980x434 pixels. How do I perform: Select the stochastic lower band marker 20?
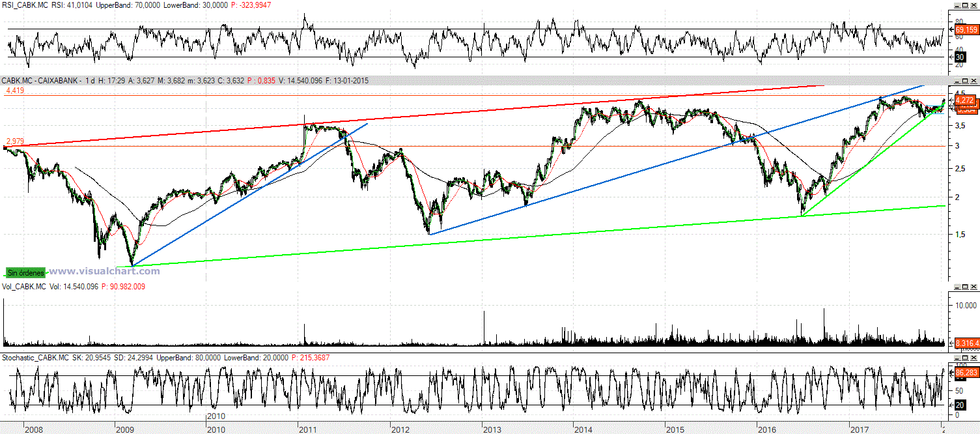coord(960,405)
